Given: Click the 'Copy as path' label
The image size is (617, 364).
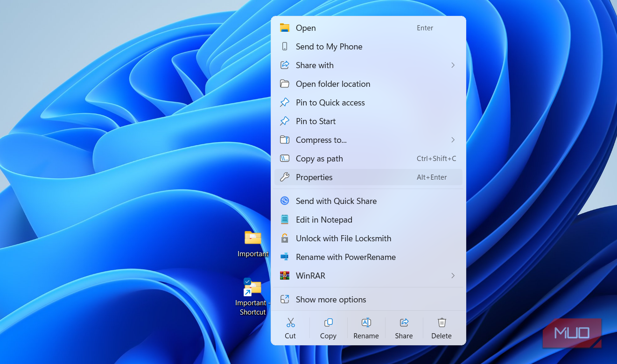Looking at the screenshot, I should coord(319,159).
